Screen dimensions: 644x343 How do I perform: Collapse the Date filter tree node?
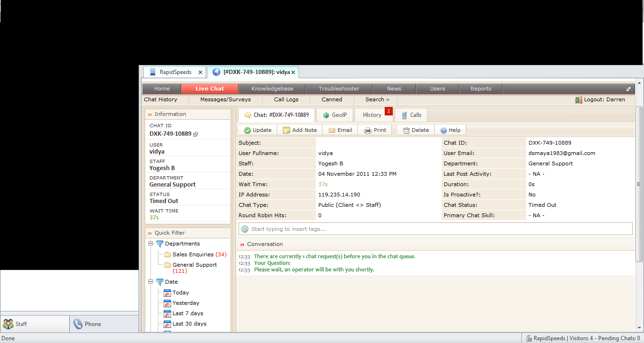[151, 282]
